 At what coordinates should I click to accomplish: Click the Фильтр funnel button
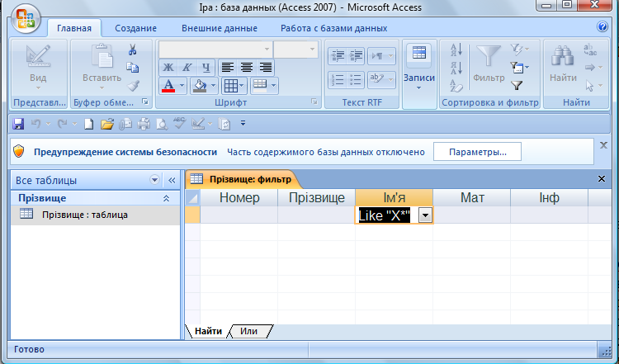489,64
